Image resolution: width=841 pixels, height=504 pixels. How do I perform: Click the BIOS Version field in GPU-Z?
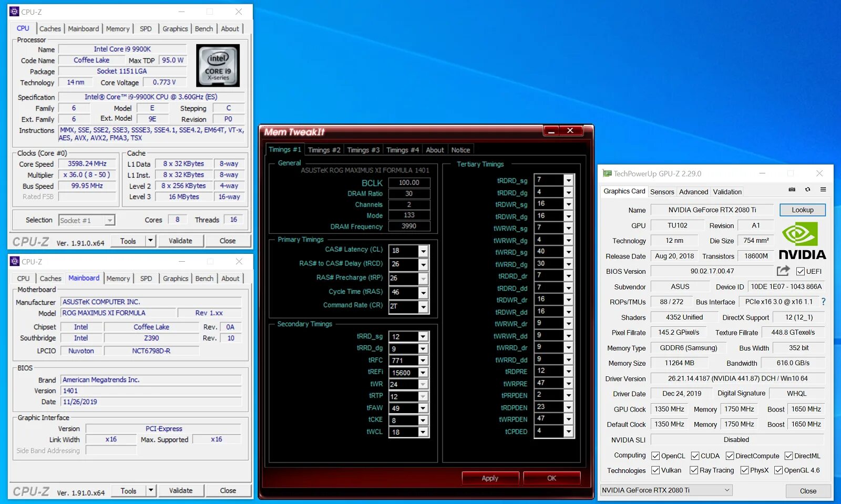coord(712,271)
